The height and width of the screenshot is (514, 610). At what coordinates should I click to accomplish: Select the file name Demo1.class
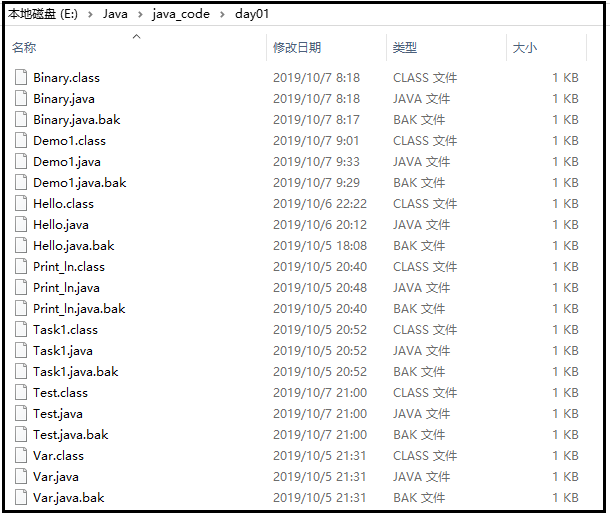pyautogui.click(x=69, y=140)
